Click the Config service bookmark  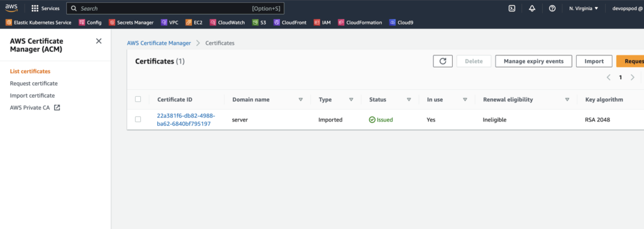[x=90, y=23]
